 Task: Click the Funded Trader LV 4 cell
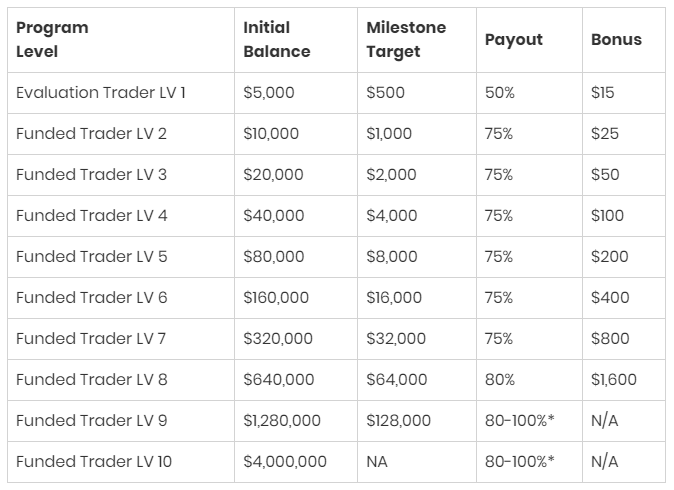(x=92, y=216)
